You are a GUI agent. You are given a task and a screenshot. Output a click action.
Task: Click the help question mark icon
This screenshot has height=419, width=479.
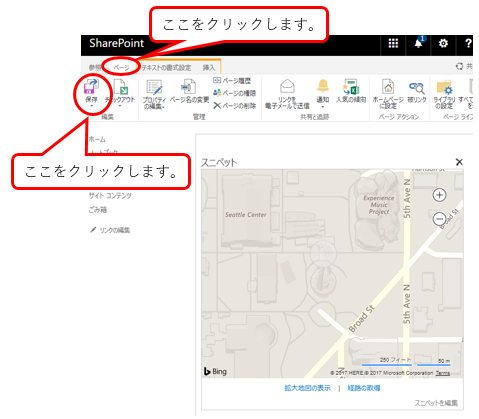[x=468, y=43]
